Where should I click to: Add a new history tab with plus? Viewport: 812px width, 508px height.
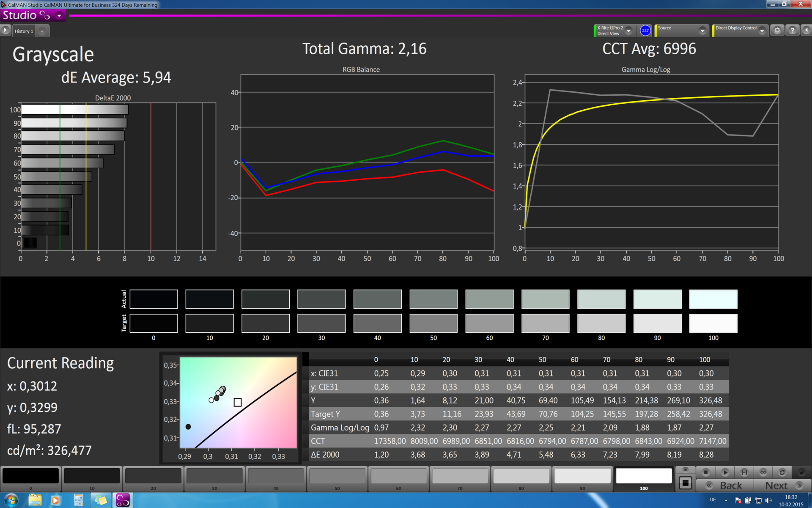coord(42,31)
